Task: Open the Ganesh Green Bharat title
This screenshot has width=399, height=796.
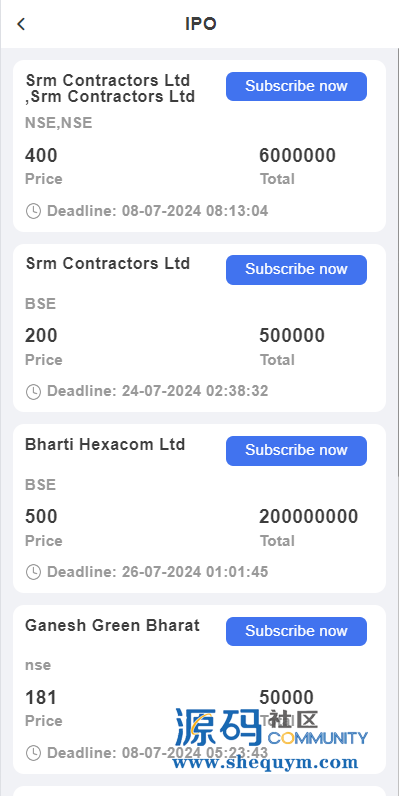Action: click(112, 625)
